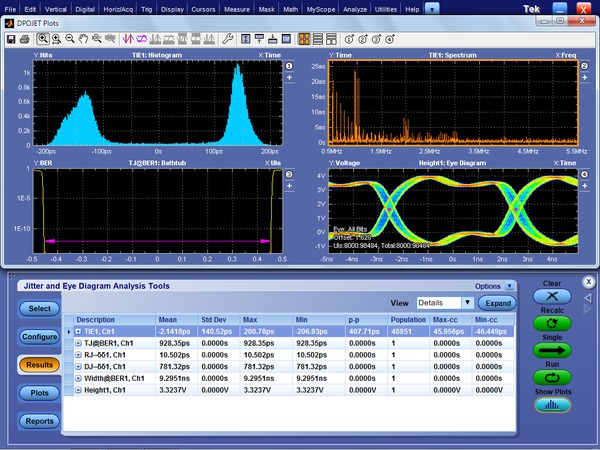Click the save icon in plots toolbar
This screenshot has width=600, height=450.
click(11, 39)
